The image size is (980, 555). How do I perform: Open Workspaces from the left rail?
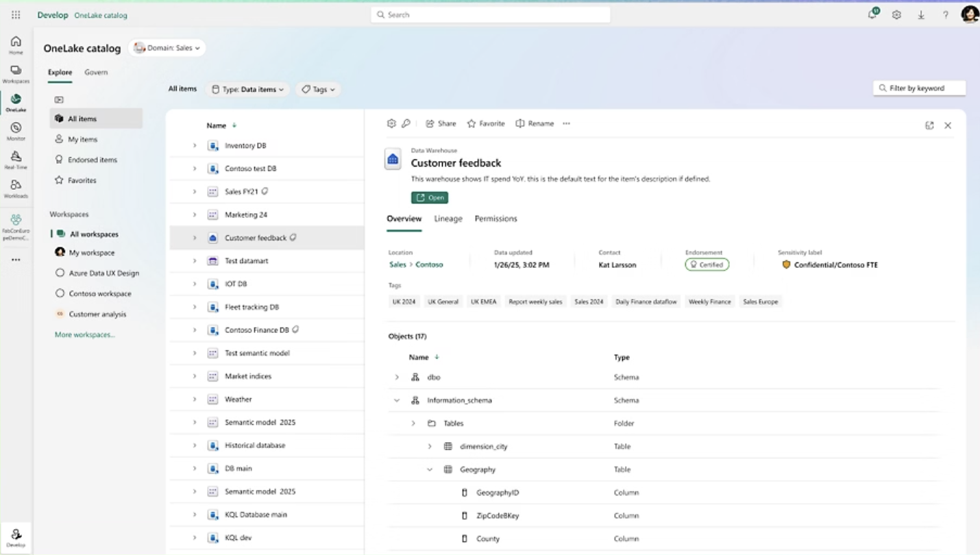16,74
